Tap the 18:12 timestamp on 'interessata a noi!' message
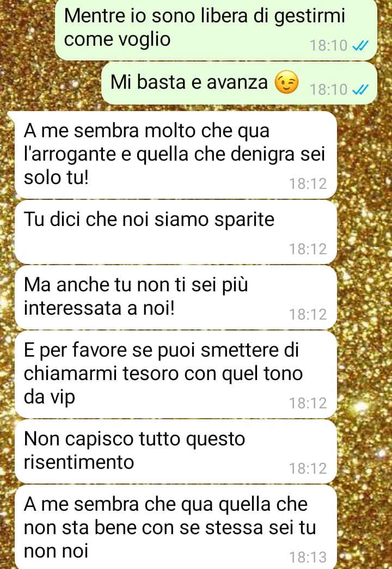The width and height of the screenshot is (392, 569). tap(308, 314)
